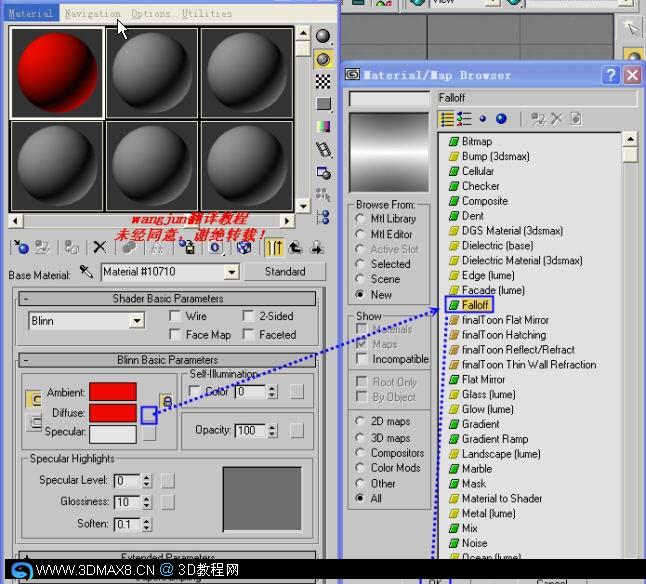Viewport: 646px width, 584px height.
Task: Click the Put to Library icon
Action: click(187, 247)
